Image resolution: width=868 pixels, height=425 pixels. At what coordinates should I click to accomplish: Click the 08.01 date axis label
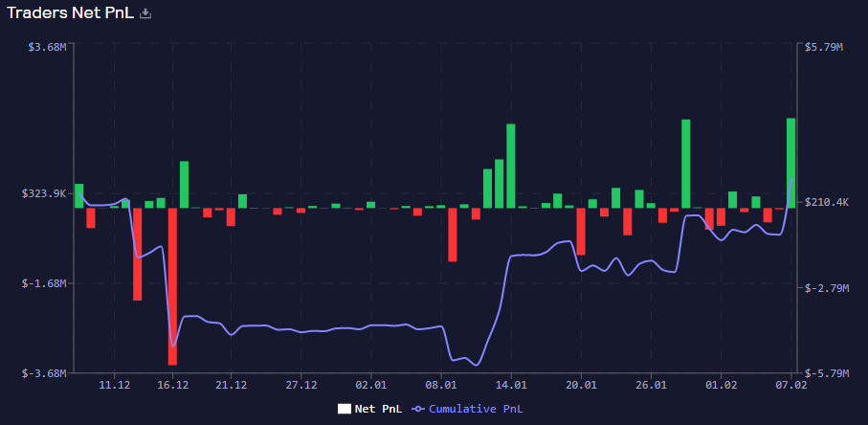pos(440,384)
